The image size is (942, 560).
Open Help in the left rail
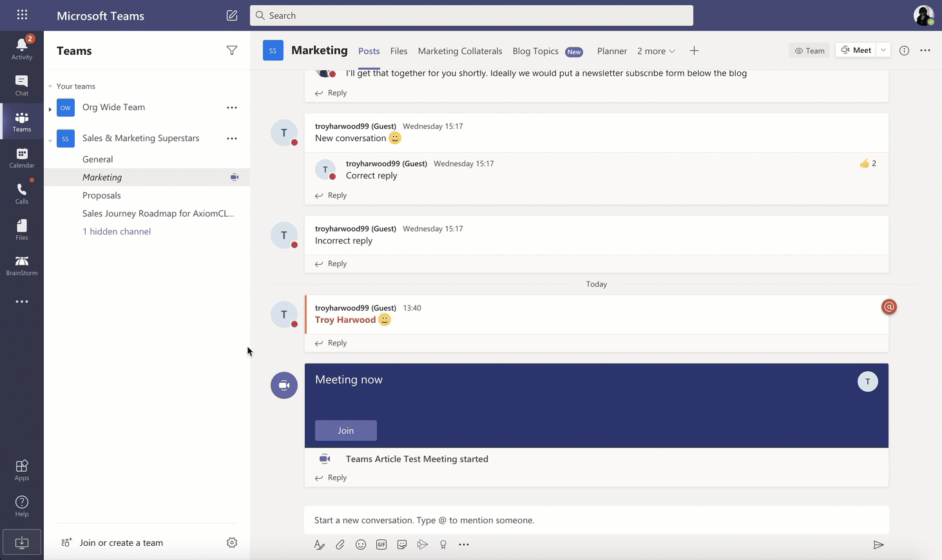click(x=22, y=506)
